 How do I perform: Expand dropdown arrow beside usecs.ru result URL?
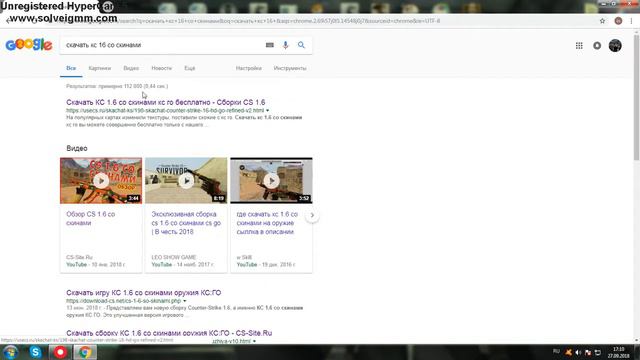(268, 111)
